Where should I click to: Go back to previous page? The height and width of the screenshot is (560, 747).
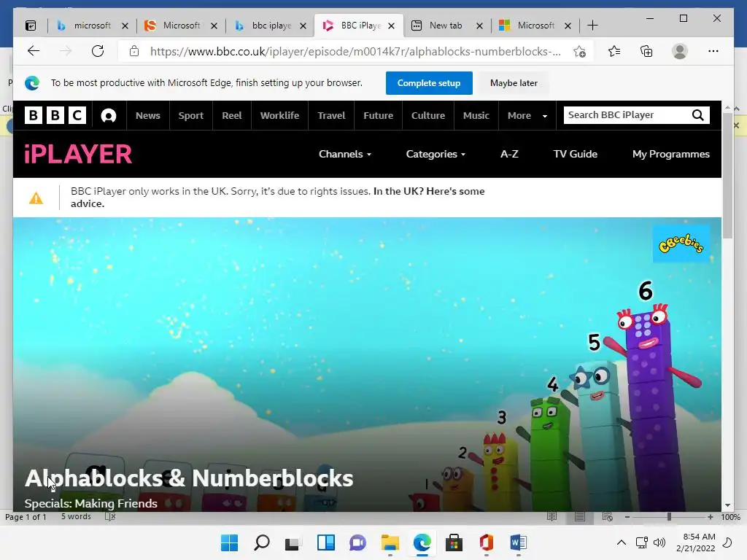click(34, 51)
